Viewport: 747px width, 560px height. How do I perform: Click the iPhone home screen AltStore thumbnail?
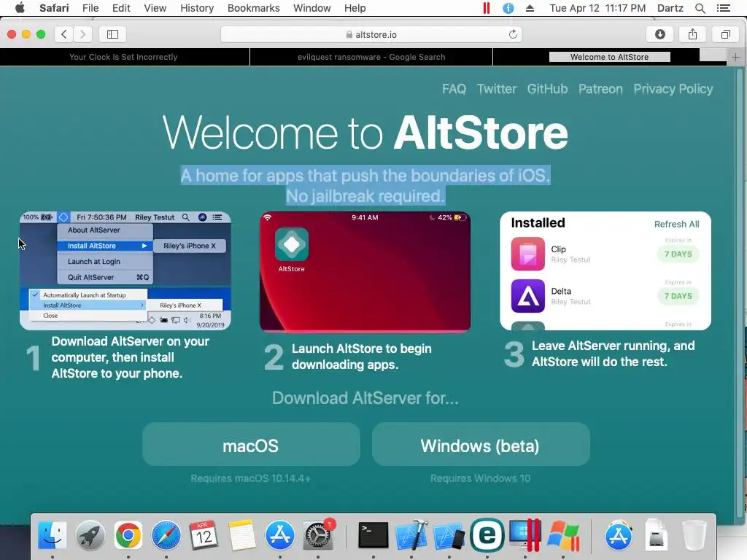click(365, 271)
